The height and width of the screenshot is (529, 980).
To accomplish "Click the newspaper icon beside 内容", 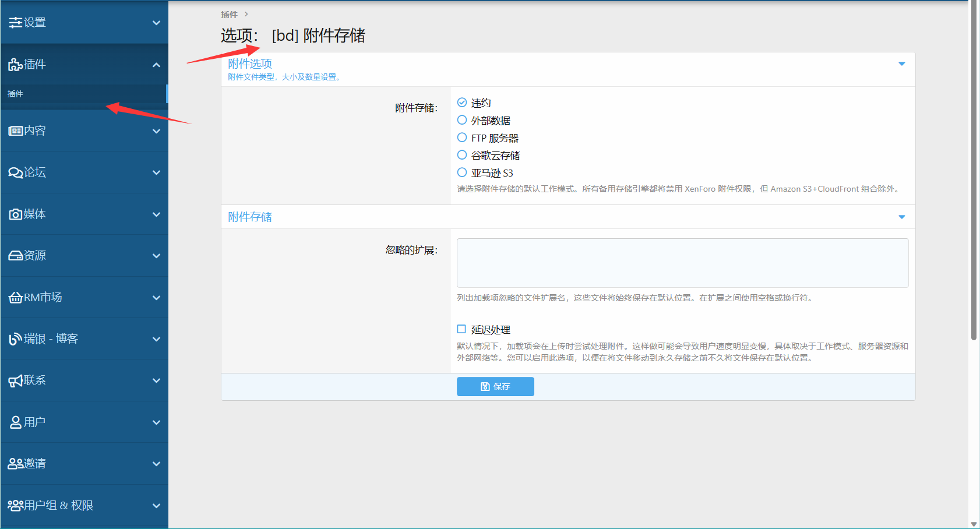I will (15, 131).
